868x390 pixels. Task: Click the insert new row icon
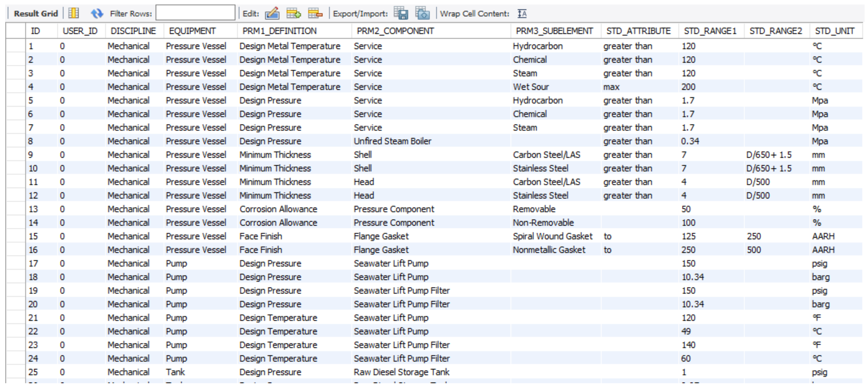(x=293, y=14)
